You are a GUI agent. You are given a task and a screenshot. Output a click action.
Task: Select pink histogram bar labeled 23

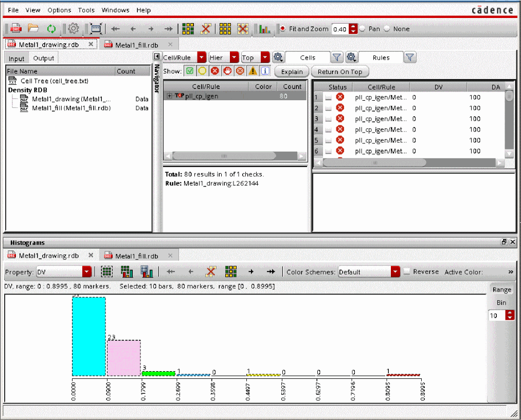coord(124,358)
